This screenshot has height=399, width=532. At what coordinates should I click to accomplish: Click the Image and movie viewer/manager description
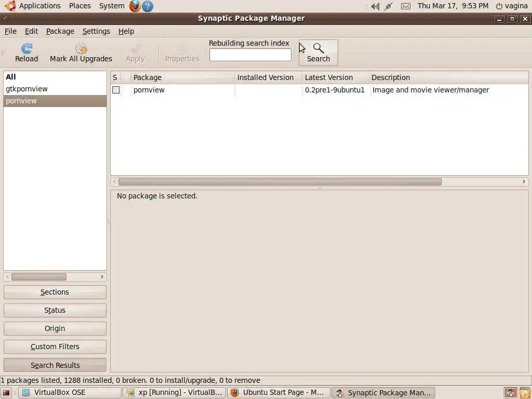click(431, 90)
